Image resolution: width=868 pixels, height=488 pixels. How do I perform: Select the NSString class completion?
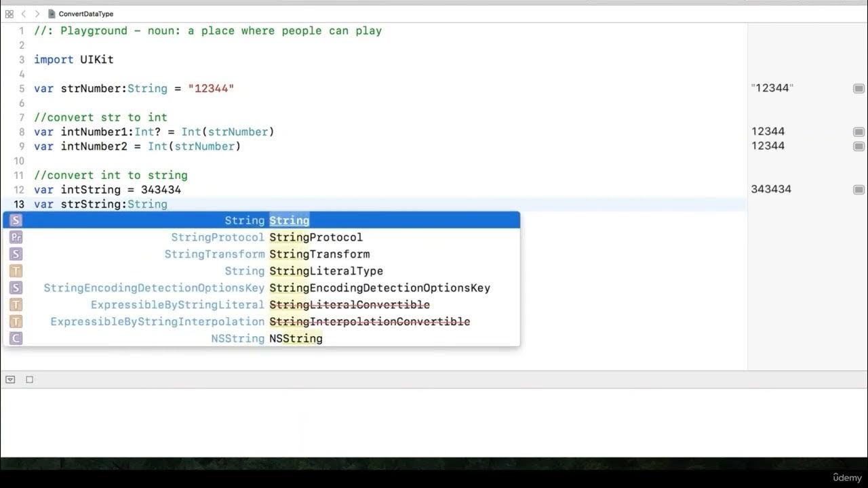(262, 338)
